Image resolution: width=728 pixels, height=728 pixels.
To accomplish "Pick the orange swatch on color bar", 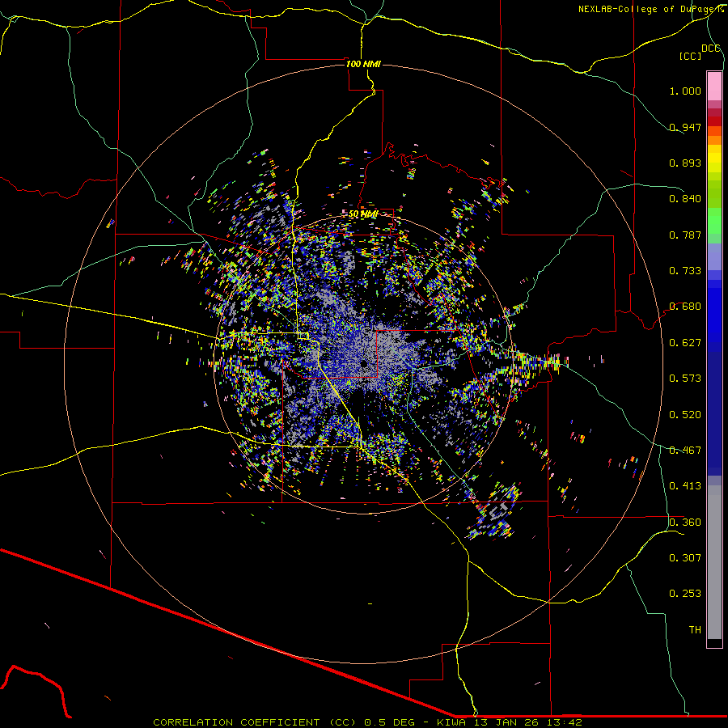I will point(714,140).
